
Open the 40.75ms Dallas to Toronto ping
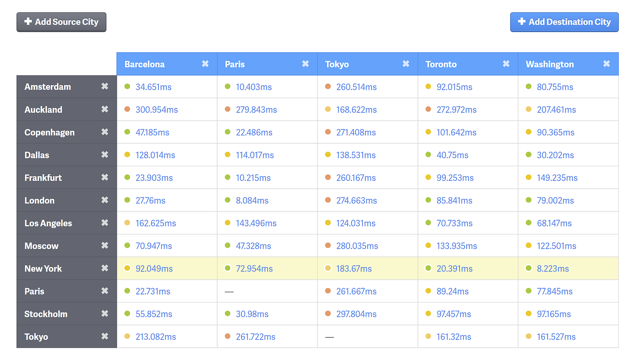[452, 155]
